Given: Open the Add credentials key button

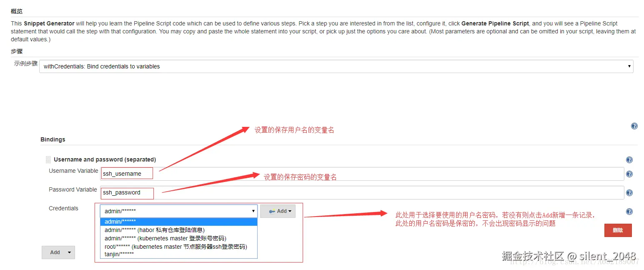Looking at the screenshot, I should pyautogui.click(x=278, y=211).
